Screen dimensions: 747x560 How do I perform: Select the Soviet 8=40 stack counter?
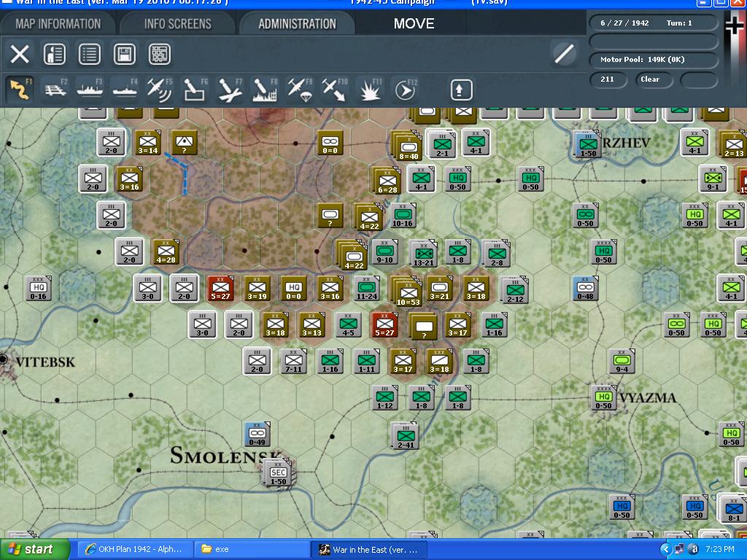(409, 145)
